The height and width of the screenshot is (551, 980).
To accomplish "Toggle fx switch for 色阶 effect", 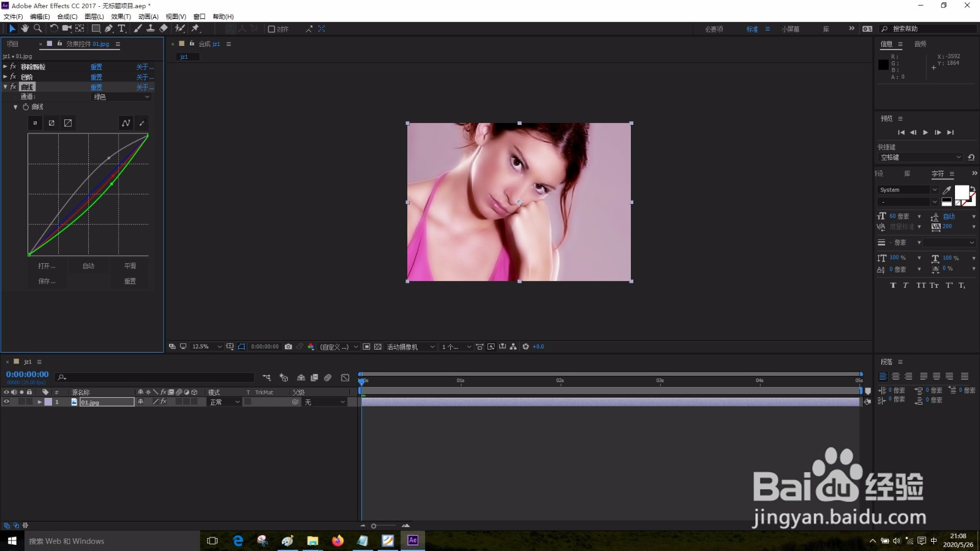I will pos(13,77).
